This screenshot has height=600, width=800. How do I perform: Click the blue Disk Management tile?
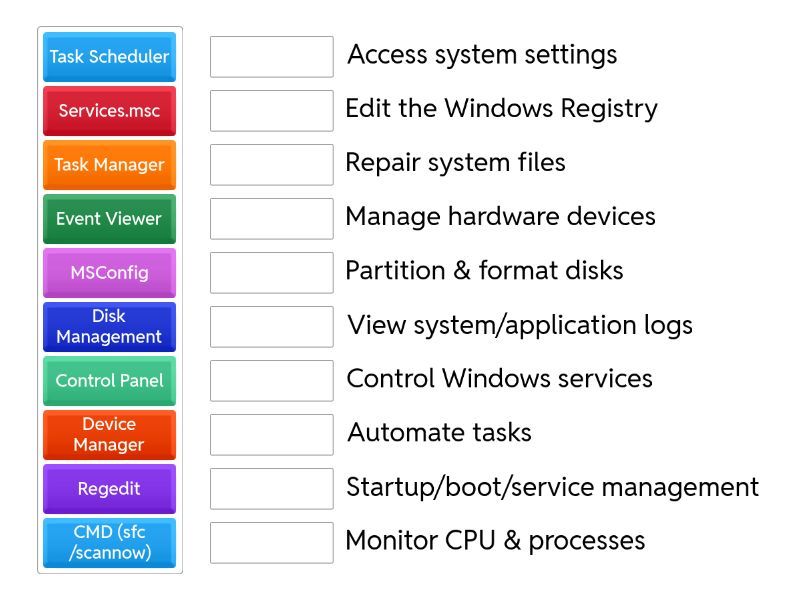pyautogui.click(x=109, y=327)
